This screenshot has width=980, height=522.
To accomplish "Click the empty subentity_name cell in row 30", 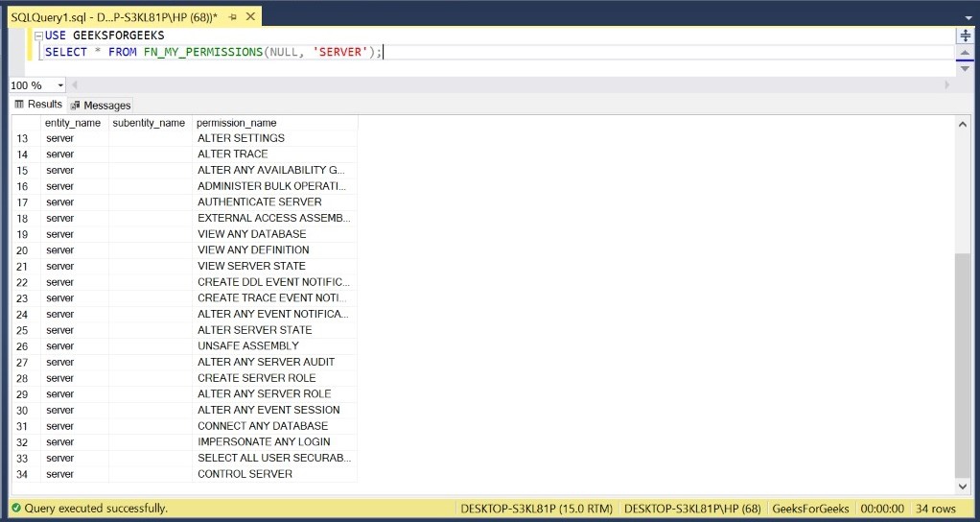I will pyautogui.click(x=151, y=410).
